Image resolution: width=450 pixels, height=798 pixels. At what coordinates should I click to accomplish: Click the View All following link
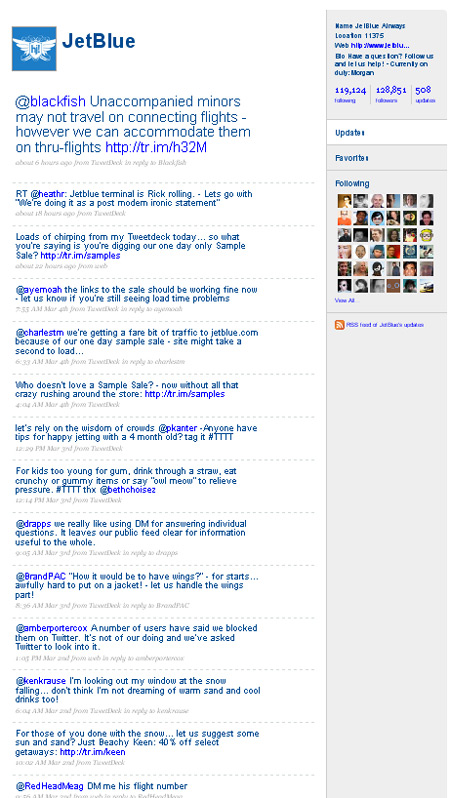(347, 301)
